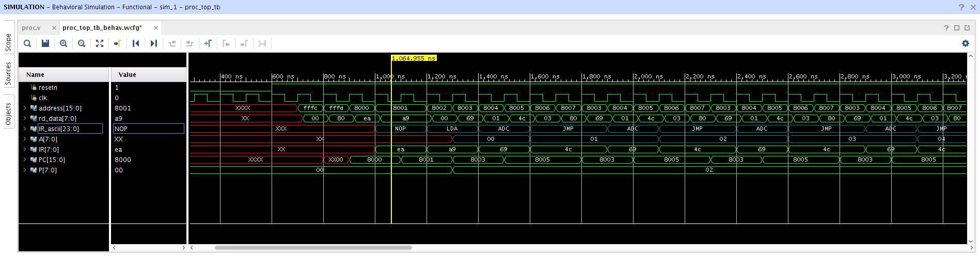Click the Zoom Fit icon
The height and width of the screenshot is (257, 980).
100,44
